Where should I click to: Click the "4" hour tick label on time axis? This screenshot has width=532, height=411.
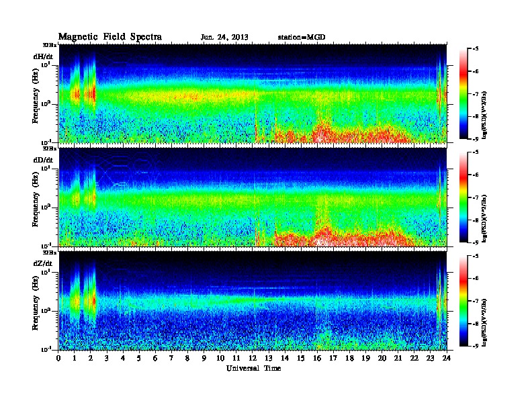[x=123, y=358]
